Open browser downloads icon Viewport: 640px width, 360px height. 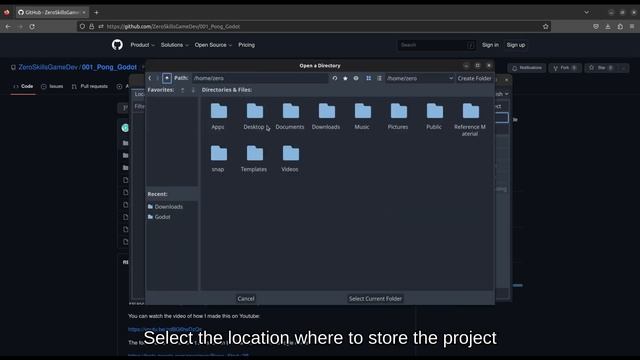(608, 27)
